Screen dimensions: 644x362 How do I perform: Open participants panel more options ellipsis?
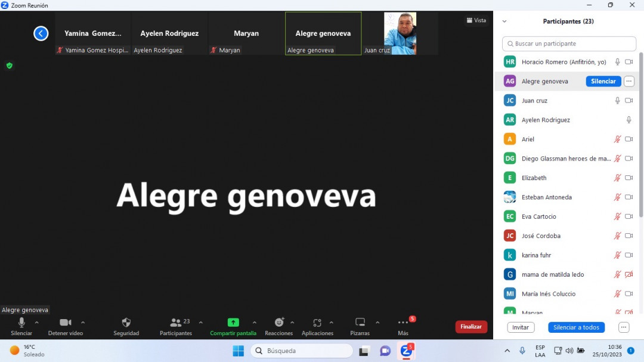point(624,327)
